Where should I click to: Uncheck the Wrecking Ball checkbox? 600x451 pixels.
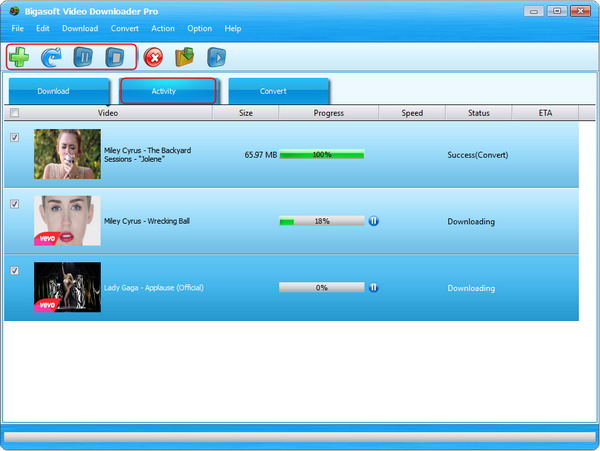(x=15, y=204)
